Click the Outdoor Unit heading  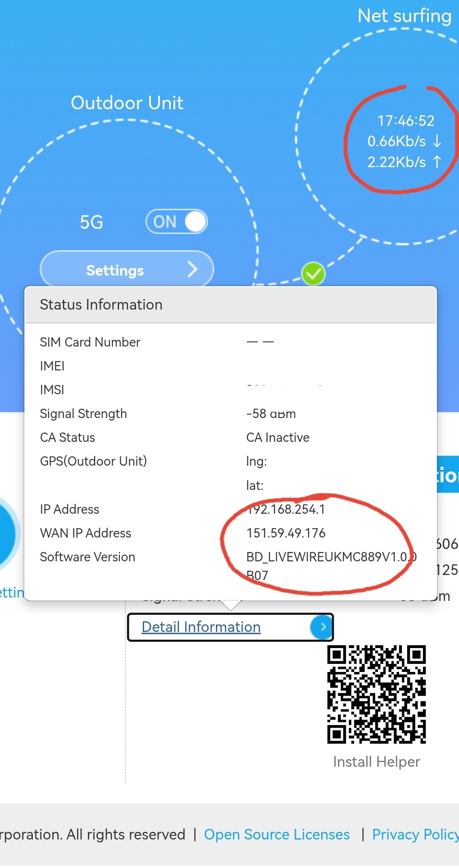127,103
